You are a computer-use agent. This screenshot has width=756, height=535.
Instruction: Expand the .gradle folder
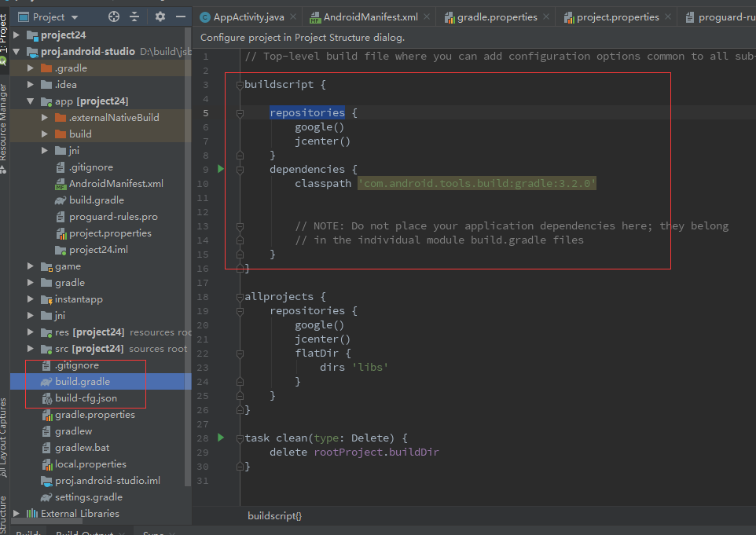pyautogui.click(x=31, y=68)
